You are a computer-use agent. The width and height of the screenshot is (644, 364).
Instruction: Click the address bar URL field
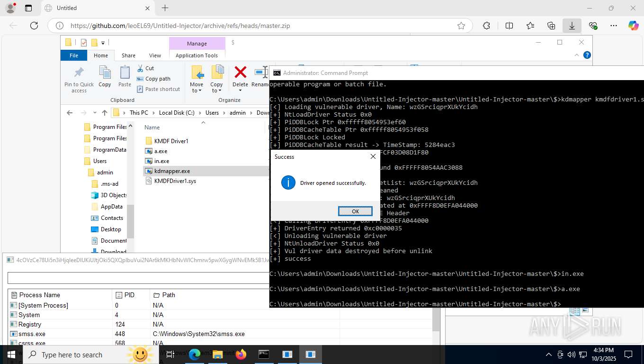[x=260, y=26]
